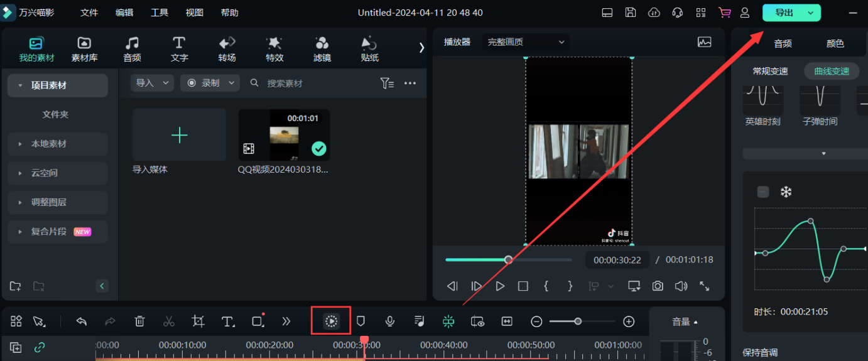The height and width of the screenshot is (361, 868).
Task: Open the media panel more options ellipsis
Action: tap(410, 83)
